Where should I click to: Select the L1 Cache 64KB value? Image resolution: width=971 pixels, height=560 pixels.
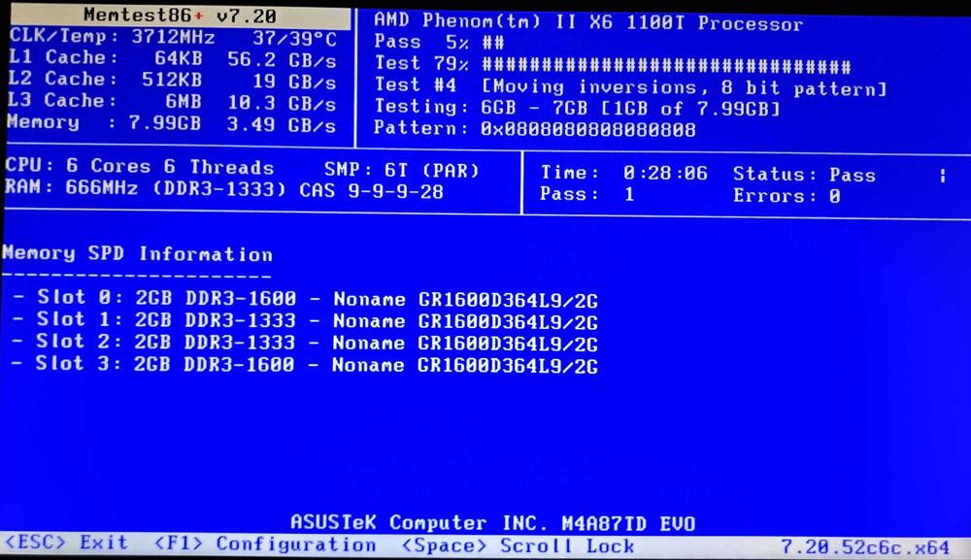click(178, 58)
